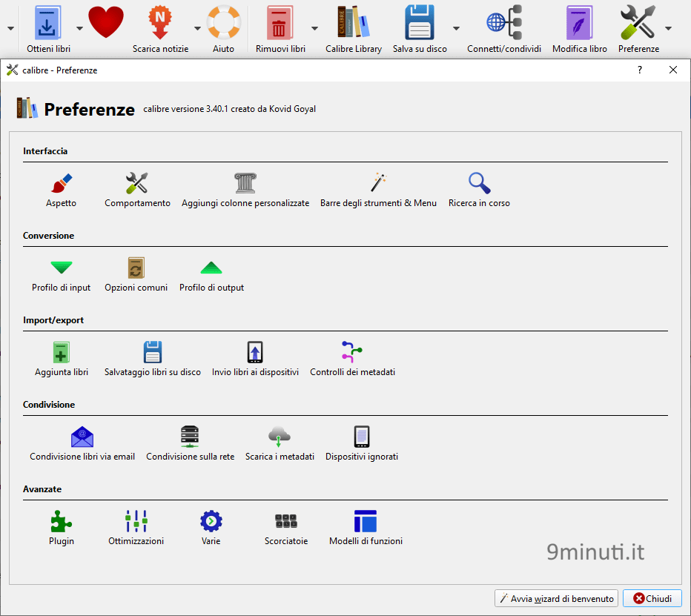Click Modifica libro in the toolbar
Image resolution: width=691 pixels, height=616 pixels.
point(580,29)
